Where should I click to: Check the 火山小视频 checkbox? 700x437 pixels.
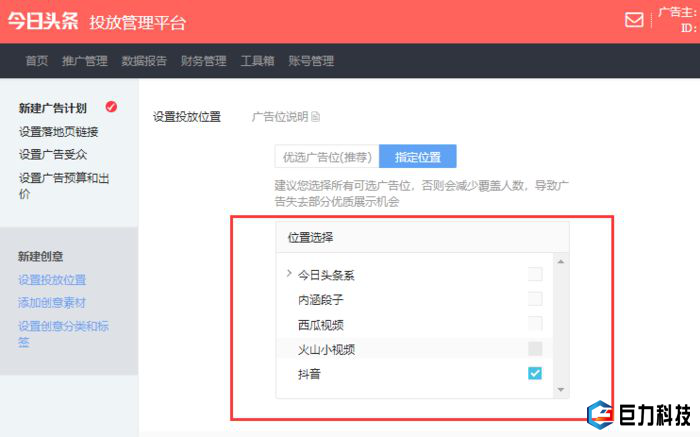[x=535, y=349]
